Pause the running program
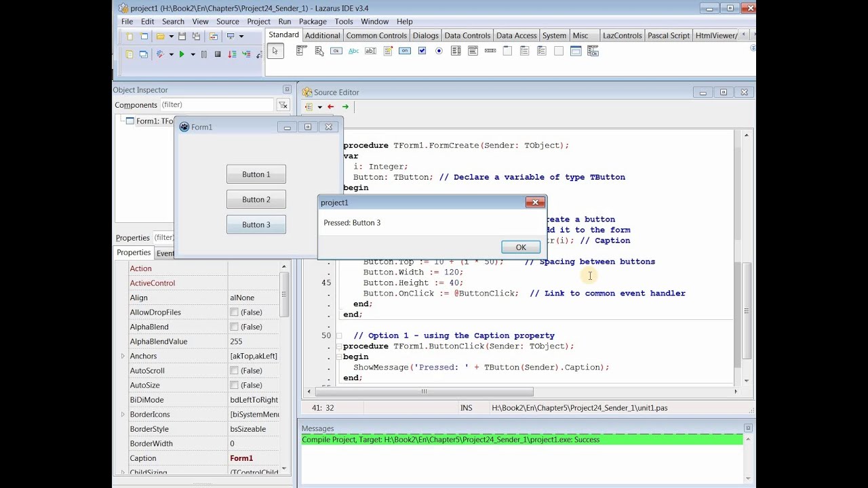Viewport: 868px width, 488px height. coord(203,54)
